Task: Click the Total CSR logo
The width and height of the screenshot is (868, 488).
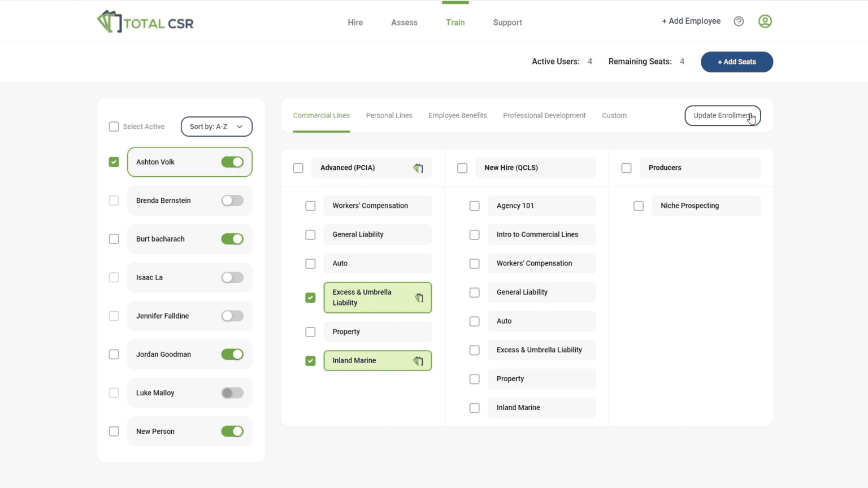Action: (x=145, y=22)
